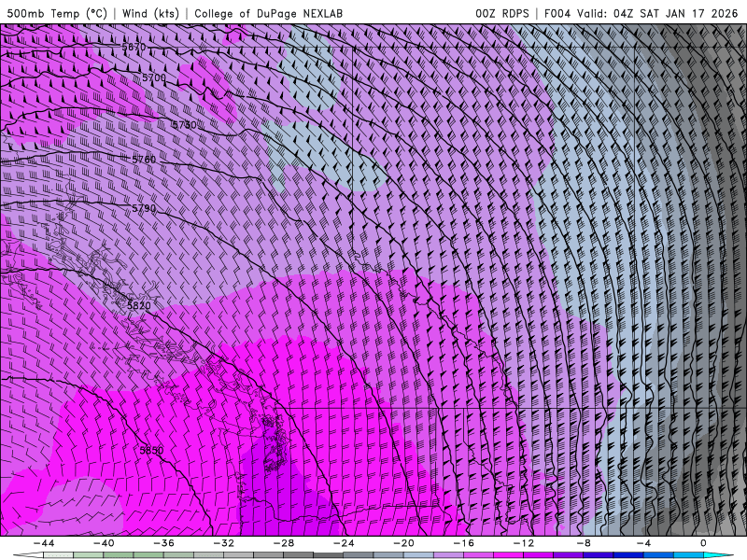This screenshot has width=747, height=560.
Task: Click the '00Z RDPS' model label
Action: coord(502,13)
